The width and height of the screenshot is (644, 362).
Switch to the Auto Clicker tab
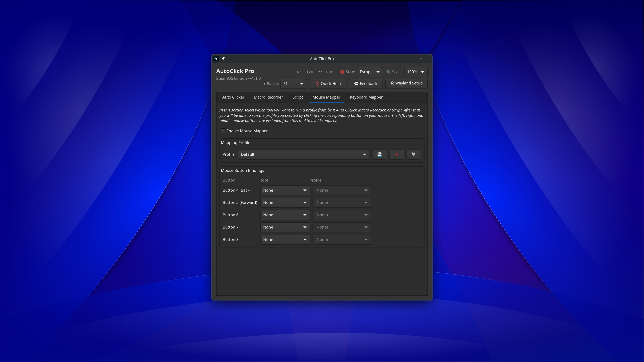tap(233, 97)
